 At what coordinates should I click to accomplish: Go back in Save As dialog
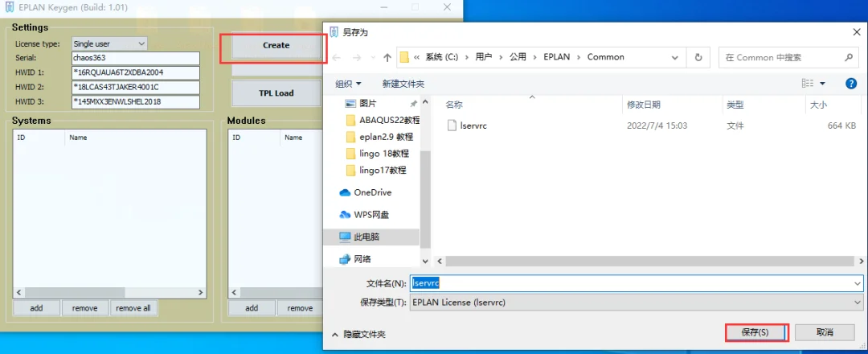pyautogui.click(x=337, y=58)
